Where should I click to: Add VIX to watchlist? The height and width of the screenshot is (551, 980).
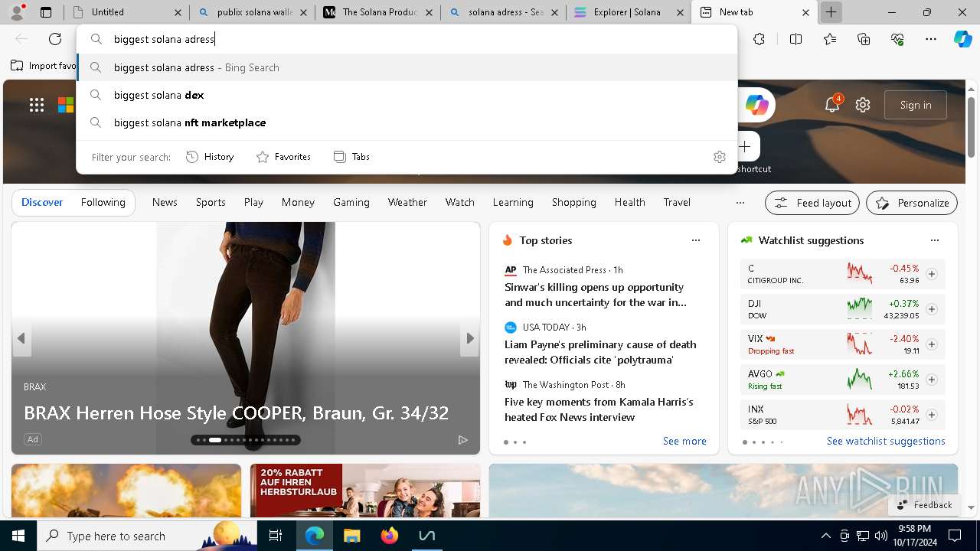click(932, 344)
